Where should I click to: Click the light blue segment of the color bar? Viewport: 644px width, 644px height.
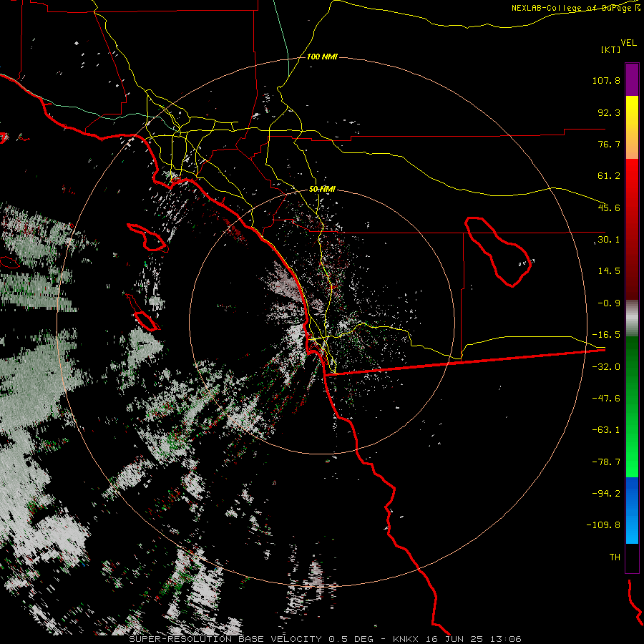pos(632,528)
